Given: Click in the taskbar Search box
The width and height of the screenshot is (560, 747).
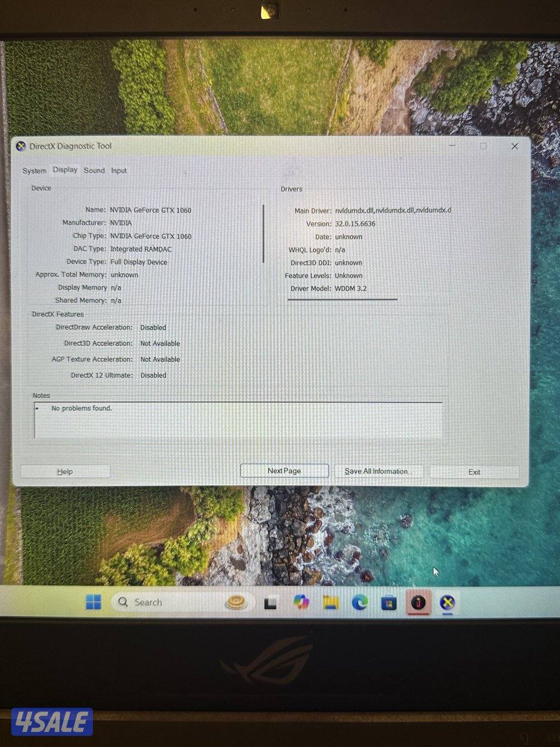Looking at the screenshot, I should pos(168,602).
